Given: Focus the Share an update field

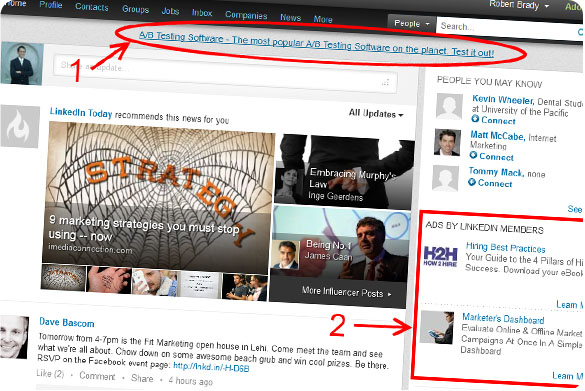Looking at the screenshot, I should click(224, 74).
